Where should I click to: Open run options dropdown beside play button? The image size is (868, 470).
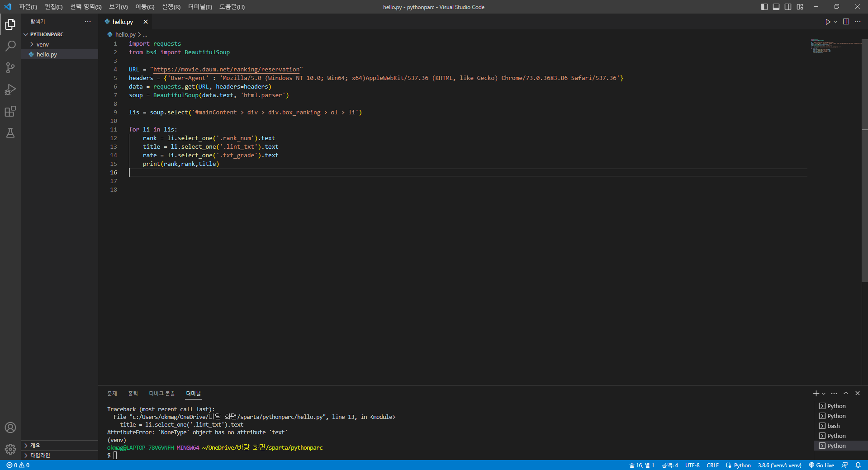tap(835, 22)
